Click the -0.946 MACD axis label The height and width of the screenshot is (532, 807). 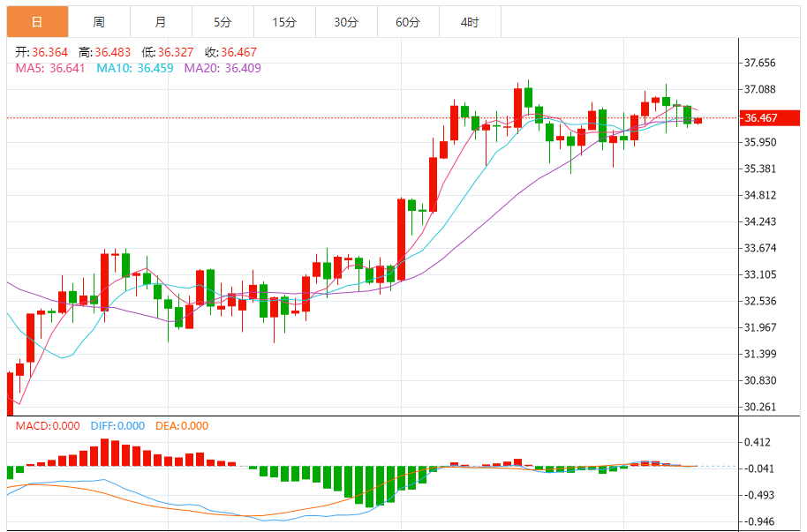[759, 521]
